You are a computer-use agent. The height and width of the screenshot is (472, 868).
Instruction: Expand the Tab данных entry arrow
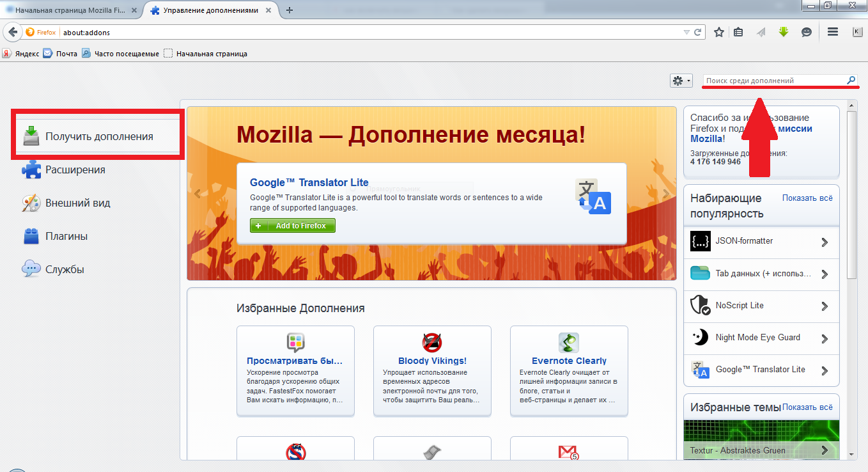[825, 274]
